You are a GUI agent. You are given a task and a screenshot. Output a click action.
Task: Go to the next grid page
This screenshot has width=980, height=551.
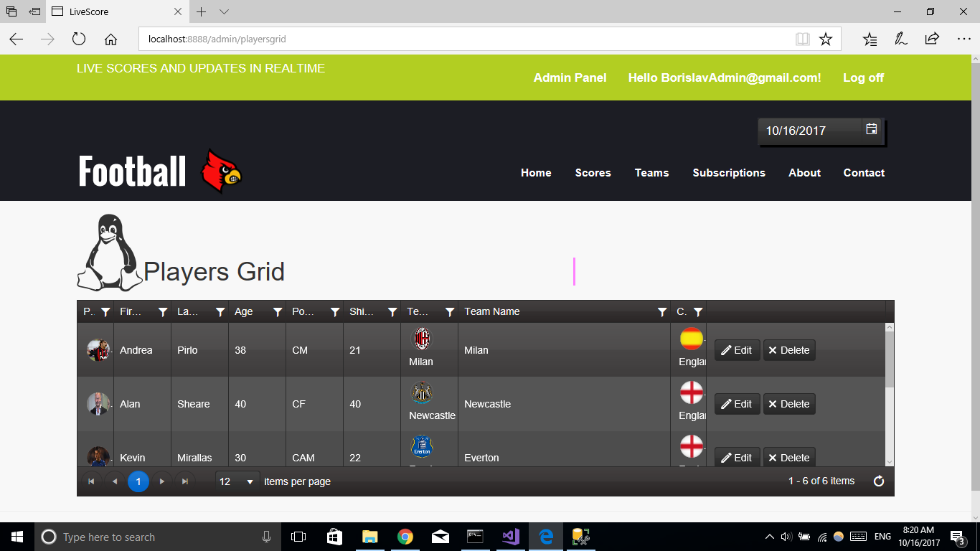[162, 481]
